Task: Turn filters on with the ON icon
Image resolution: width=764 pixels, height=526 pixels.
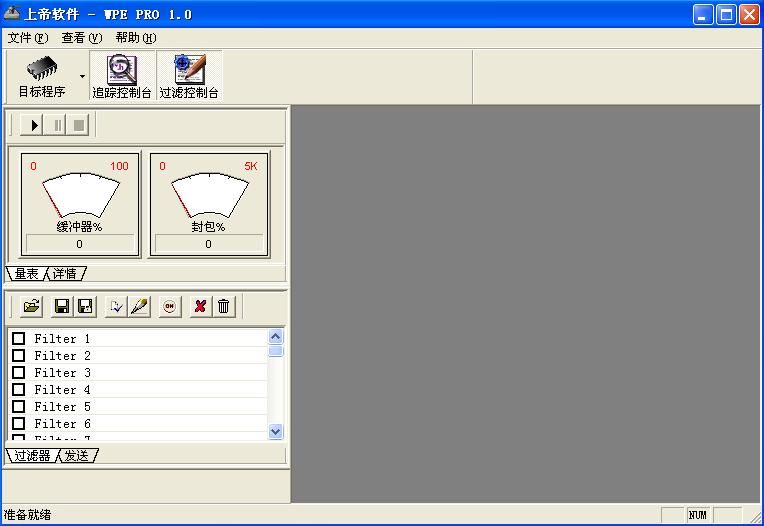Action: [170, 306]
